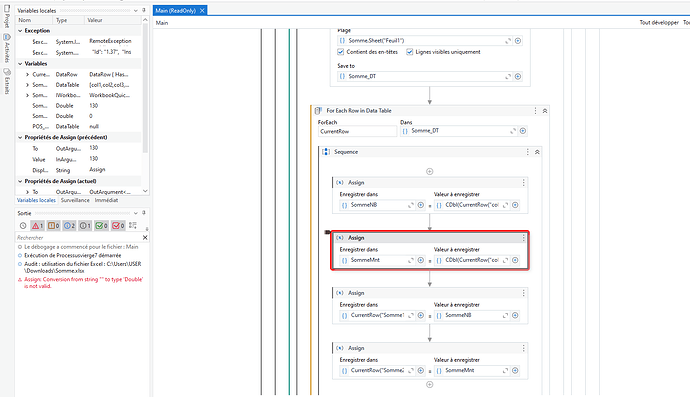Select the Variables locales tab
Image resolution: width=690 pixels, height=397 pixels.
point(36,200)
